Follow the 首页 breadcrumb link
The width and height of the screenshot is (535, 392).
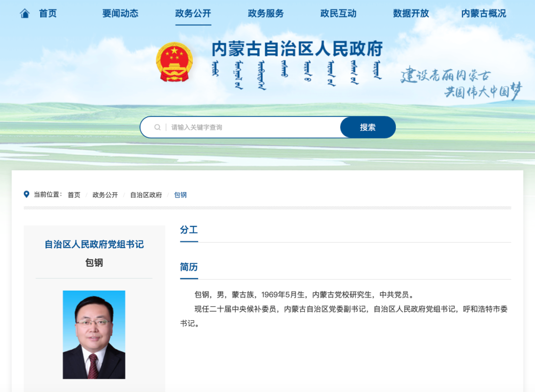(74, 195)
